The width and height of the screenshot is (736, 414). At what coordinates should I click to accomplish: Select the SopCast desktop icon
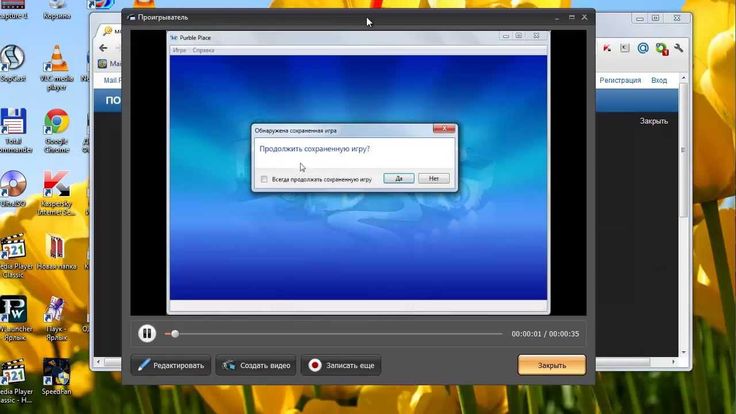pyautogui.click(x=13, y=64)
